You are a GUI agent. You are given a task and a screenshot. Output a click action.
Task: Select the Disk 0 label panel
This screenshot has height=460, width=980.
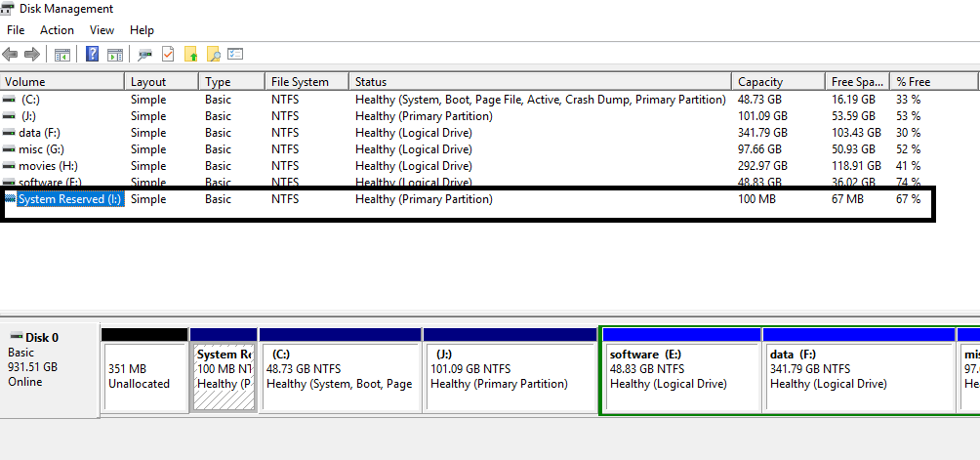click(49, 366)
